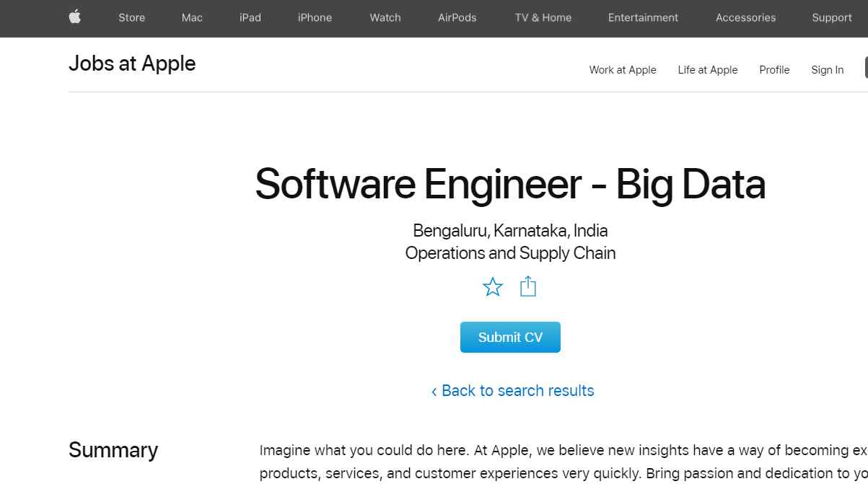This screenshot has width=868, height=484.
Task: Open the TV & Home menu item
Action: pos(543,17)
